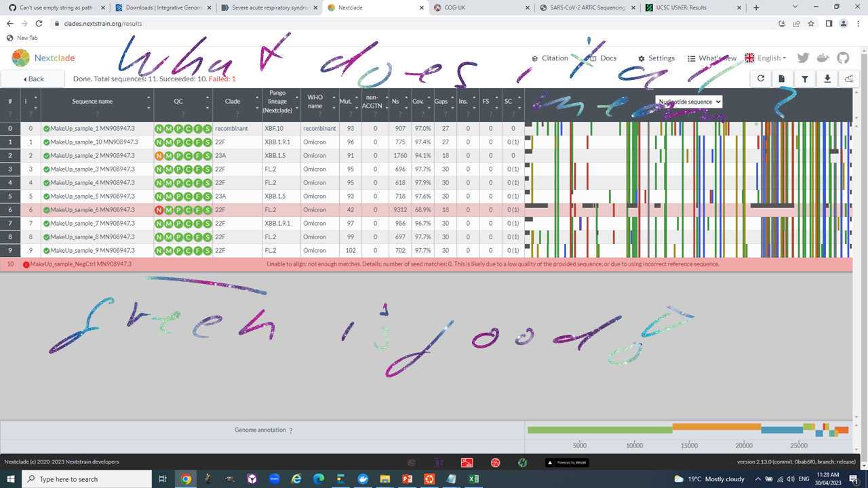Open the Settings menu item
Viewport: 868px width, 488px height.
point(656,58)
